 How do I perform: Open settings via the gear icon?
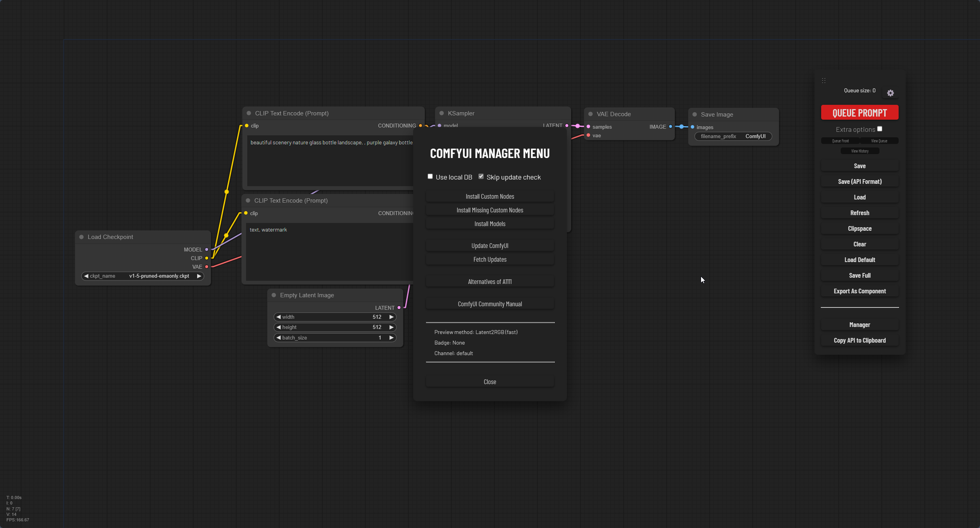pos(890,93)
